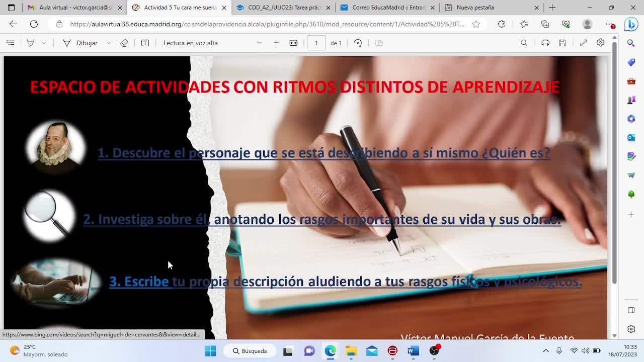Refresh the current page
644x362 pixels.
(x=34, y=24)
